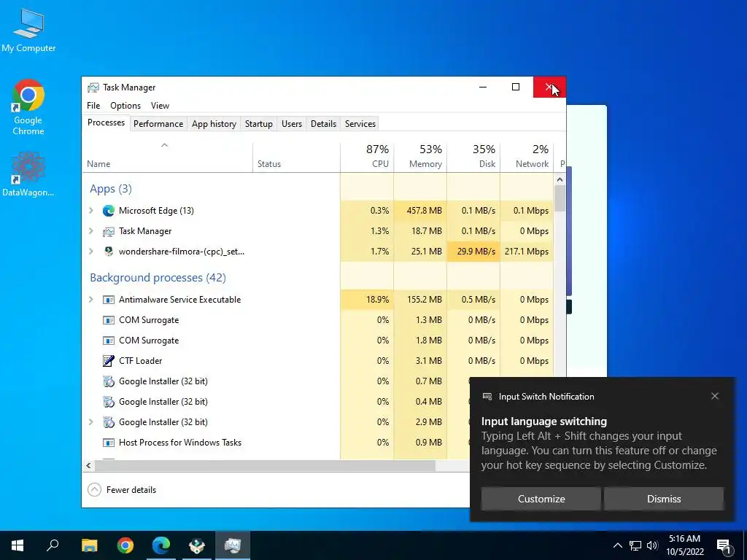Switch to the Startup tab

(259, 124)
